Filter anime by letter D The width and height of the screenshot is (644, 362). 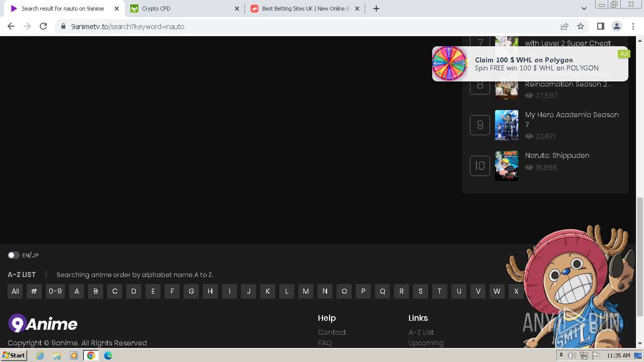click(x=134, y=291)
